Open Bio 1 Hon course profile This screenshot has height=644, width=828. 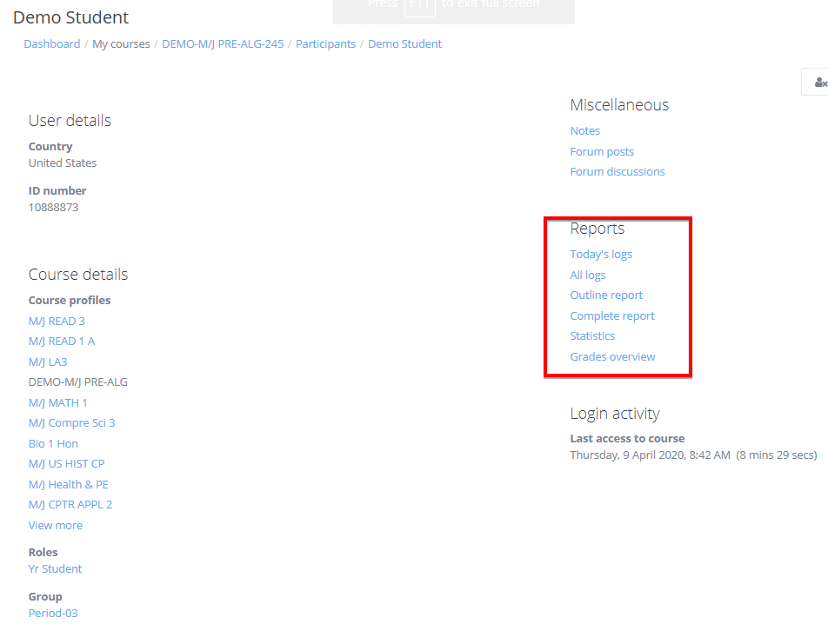pos(53,444)
